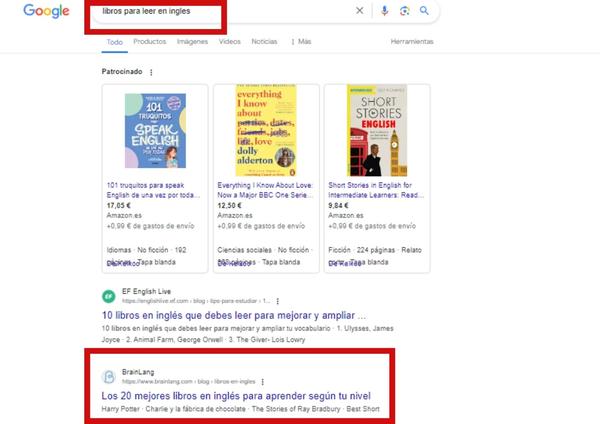600x424 pixels.
Task: Click the Google logo
Action: (x=46, y=12)
